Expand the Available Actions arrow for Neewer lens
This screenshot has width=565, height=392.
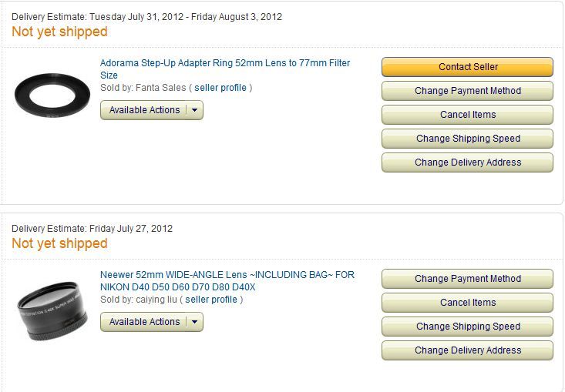pyautogui.click(x=195, y=322)
